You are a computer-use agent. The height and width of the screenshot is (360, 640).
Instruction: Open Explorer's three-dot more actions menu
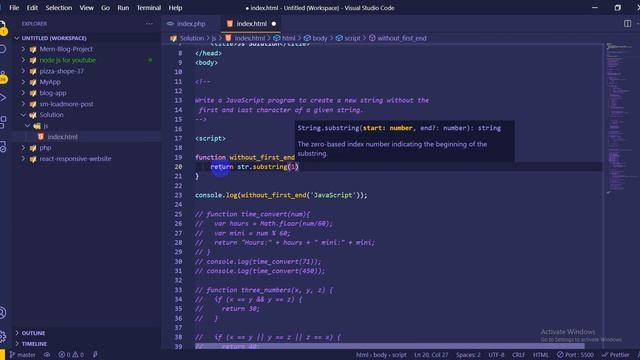coord(149,24)
